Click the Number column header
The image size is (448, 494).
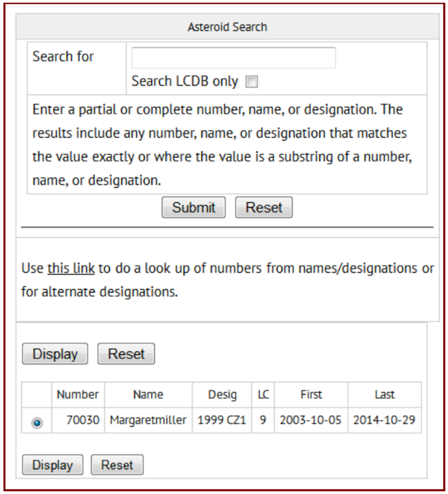[x=78, y=395]
